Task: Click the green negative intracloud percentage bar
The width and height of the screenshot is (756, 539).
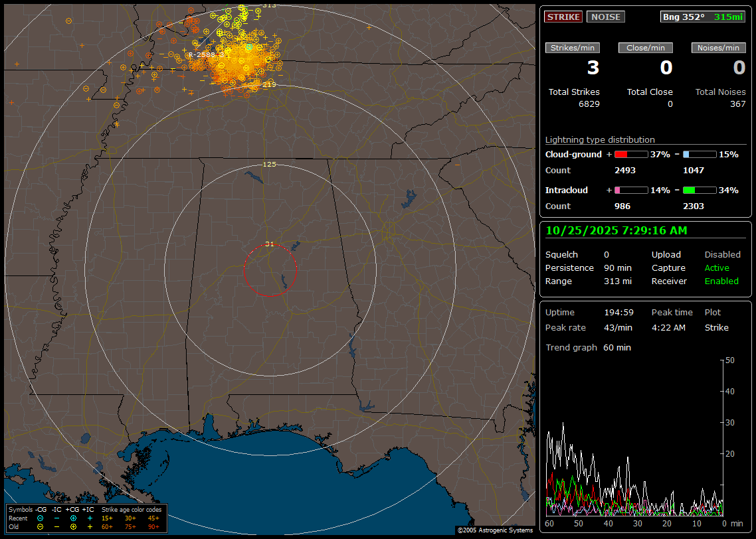Action: [x=700, y=190]
